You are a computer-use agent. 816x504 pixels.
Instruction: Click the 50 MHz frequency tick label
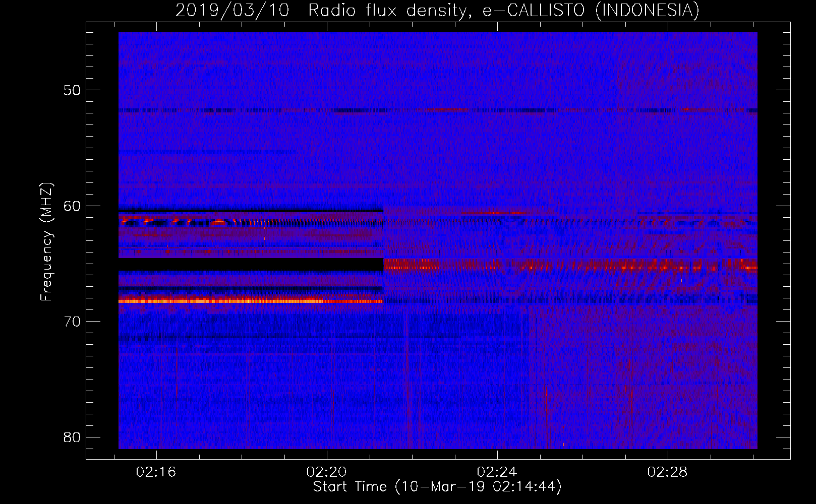[x=72, y=90]
